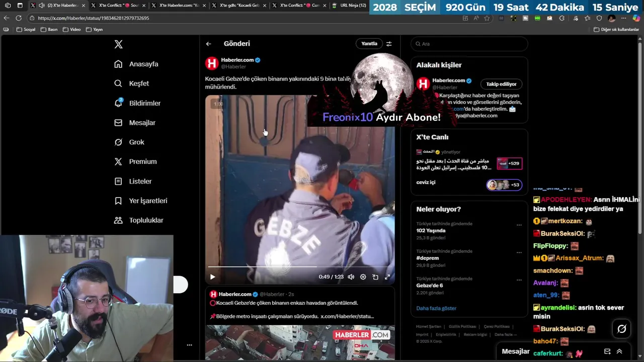The image size is (644, 362).
Task: Click the Ara search field
Action: [469, 44]
